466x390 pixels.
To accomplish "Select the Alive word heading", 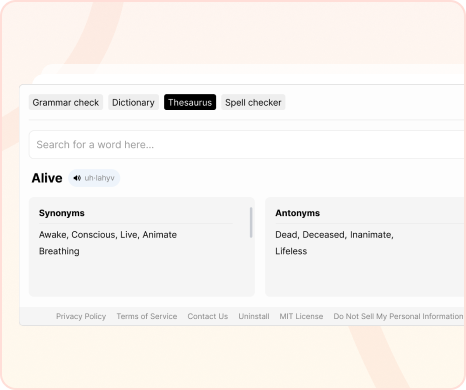I will [47, 178].
